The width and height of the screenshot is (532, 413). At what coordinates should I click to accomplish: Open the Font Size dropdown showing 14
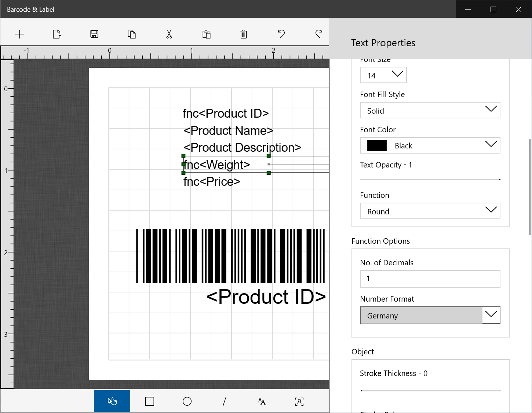(383, 75)
